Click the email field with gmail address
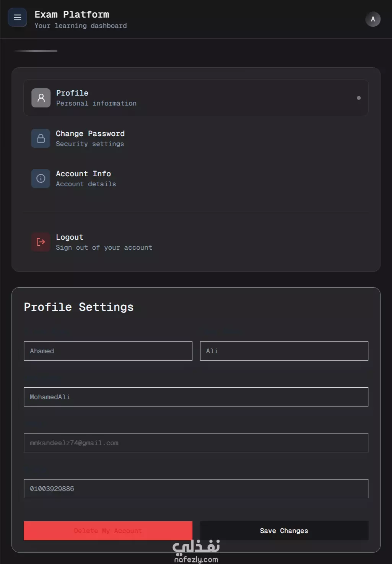The image size is (392, 564). [196, 443]
